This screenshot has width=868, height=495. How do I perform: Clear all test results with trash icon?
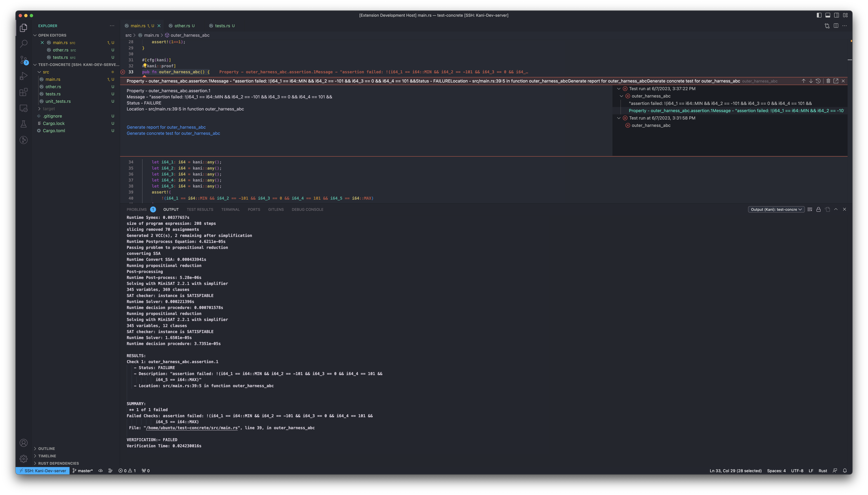click(x=828, y=81)
